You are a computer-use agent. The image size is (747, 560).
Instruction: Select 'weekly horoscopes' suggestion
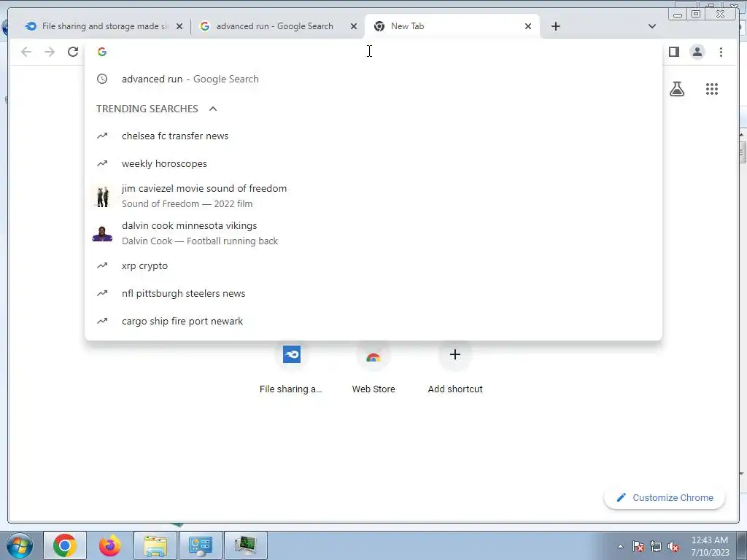[373, 164]
